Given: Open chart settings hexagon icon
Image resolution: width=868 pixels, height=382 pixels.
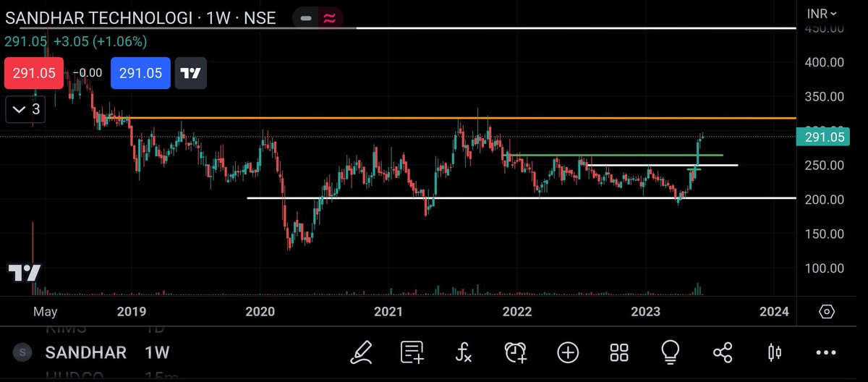Looking at the screenshot, I should (827, 312).
